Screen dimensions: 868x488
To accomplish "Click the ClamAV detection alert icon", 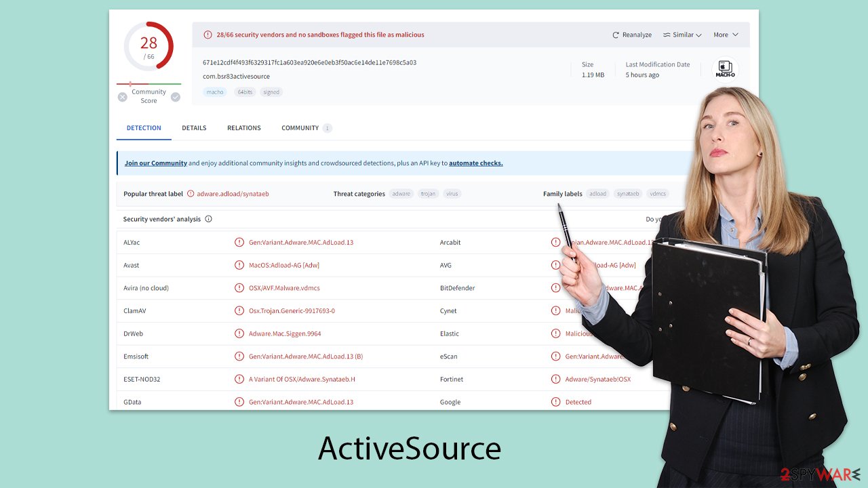I will pos(239,310).
